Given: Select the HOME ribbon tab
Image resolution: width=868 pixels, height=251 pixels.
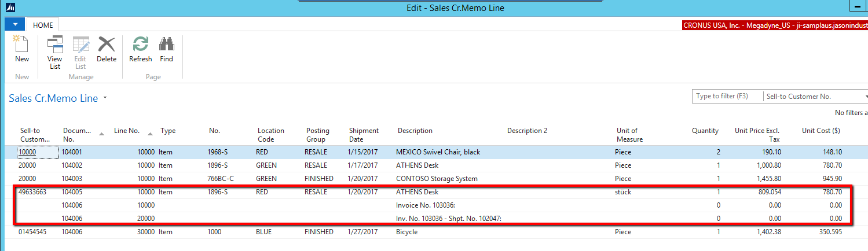Looking at the screenshot, I should pyautogui.click(x=43, y=25).
